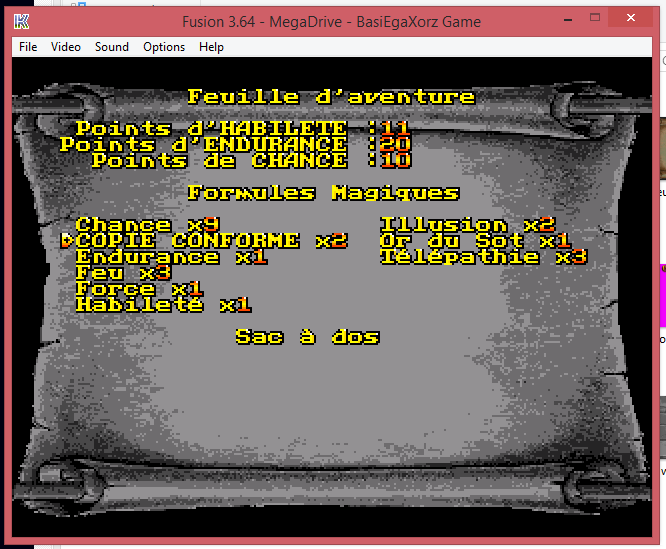Image resolution: width=666 pixels, height=549 pixels.
Task: Open the Options menu
Action: tap(164, 47)
